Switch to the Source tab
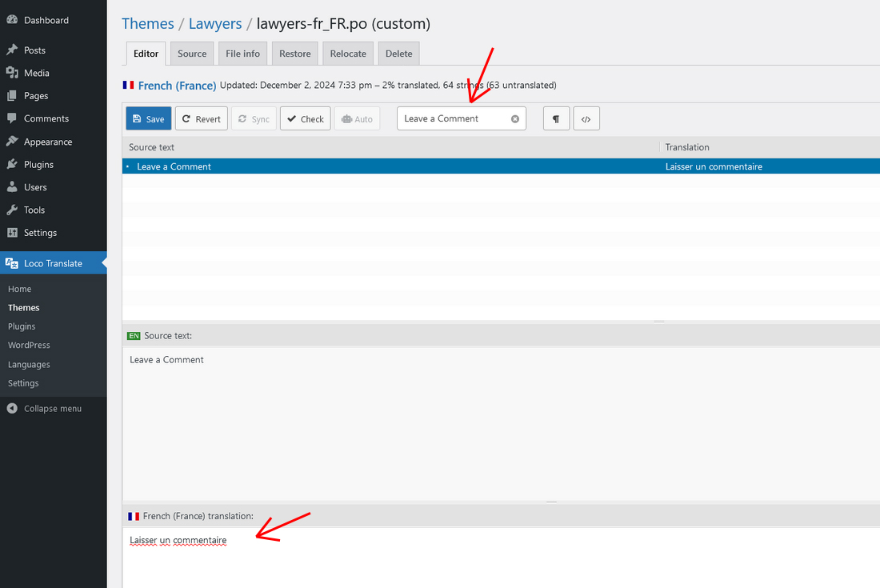 coord(191,53)
